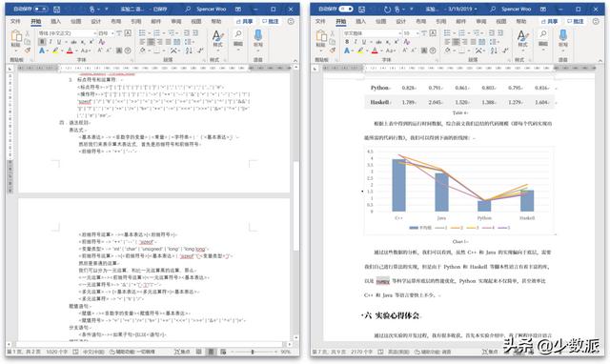Click print layout view icon in left status bar
610x364 pixels.
point(211,352)
